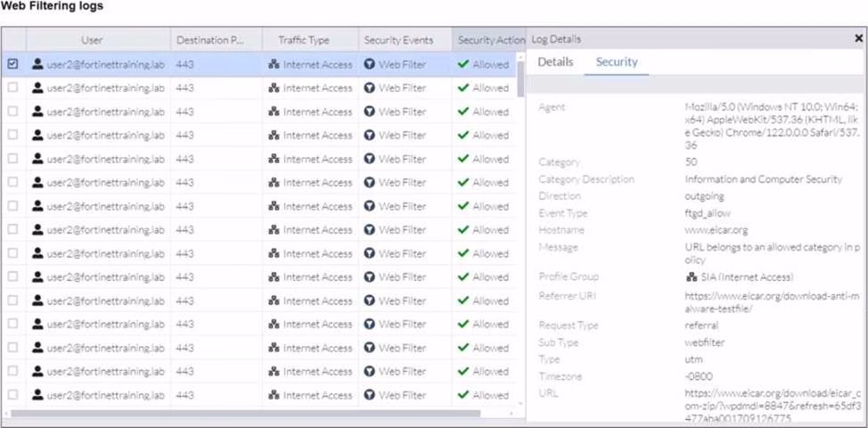Click SIA Internet Access profile group icon
This screenshot has width=868, height=428.
[x=690, y=276]
